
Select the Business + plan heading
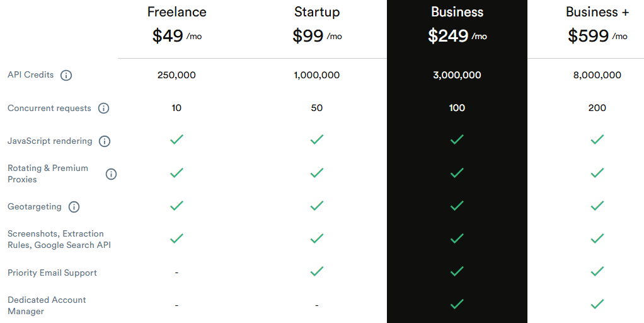point(597,12)
